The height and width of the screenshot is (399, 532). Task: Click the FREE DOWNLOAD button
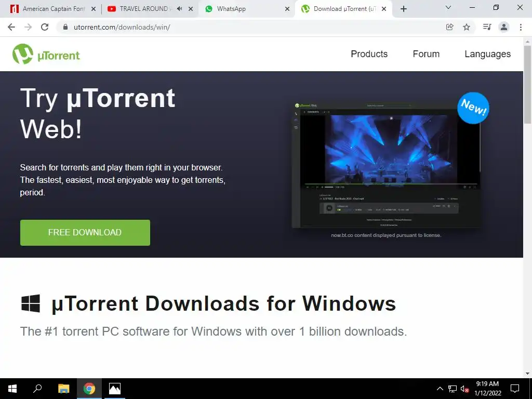click(x=85, y=232)
